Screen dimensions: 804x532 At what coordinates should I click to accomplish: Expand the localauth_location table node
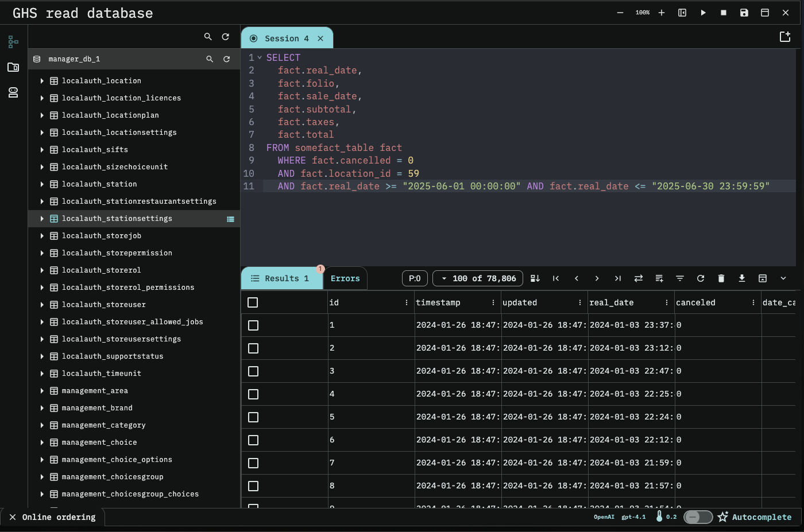pos(42,81)
